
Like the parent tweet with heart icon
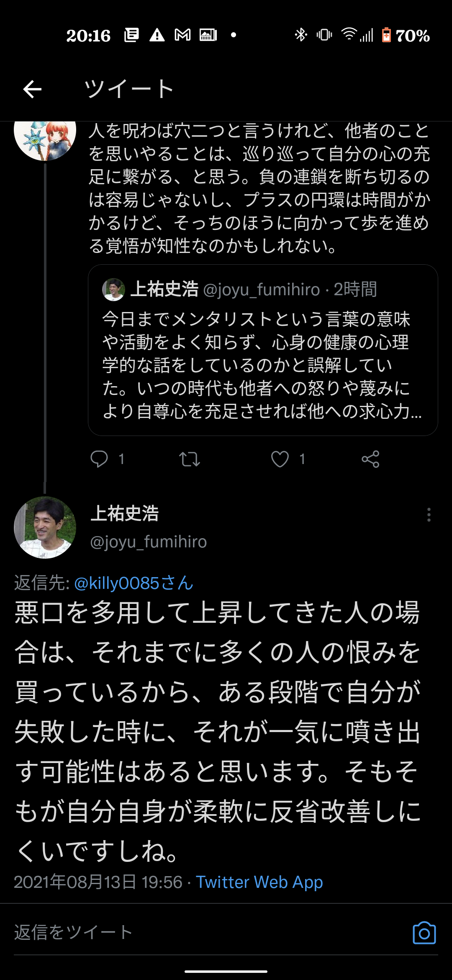[280, 459]
